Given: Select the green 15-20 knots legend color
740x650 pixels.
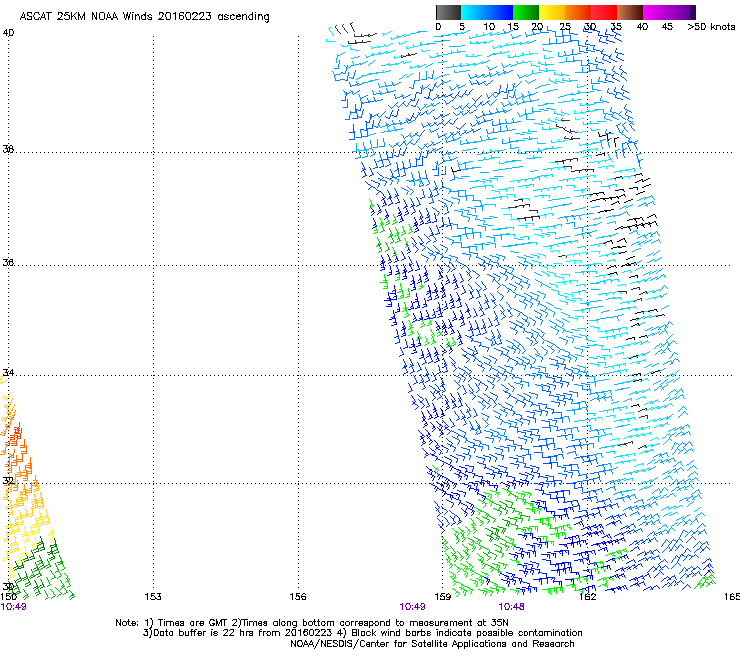Looking at the screenshot, I should point(526,12).
